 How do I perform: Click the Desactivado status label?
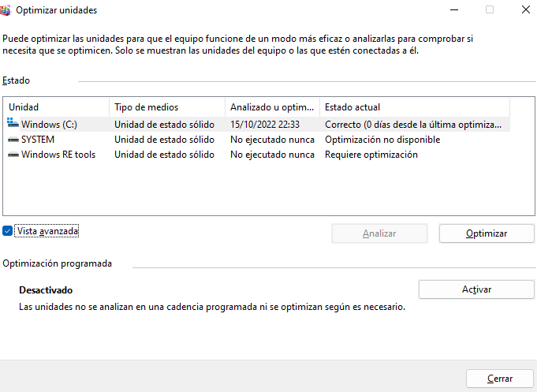tap(46, 290)
